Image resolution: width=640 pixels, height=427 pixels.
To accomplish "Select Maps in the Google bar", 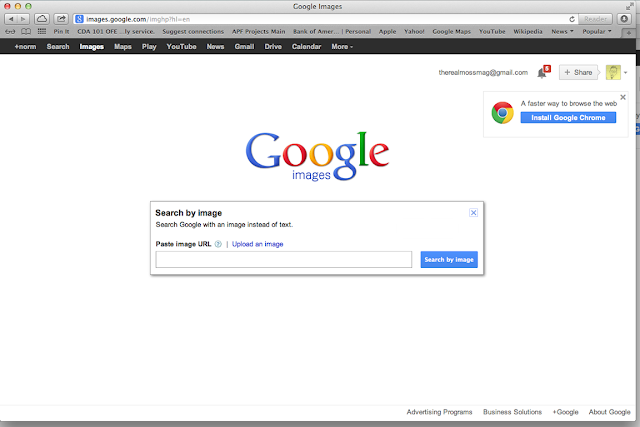I will [123, 47].
